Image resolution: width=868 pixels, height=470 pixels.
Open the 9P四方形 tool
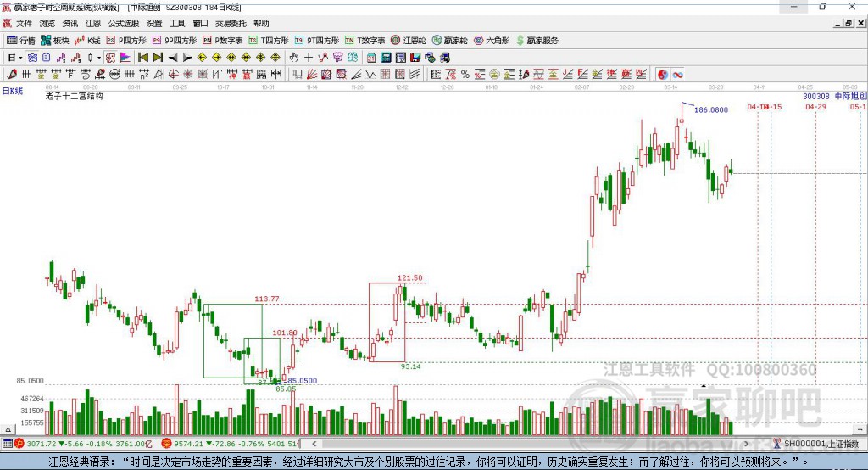pos(175,41)
